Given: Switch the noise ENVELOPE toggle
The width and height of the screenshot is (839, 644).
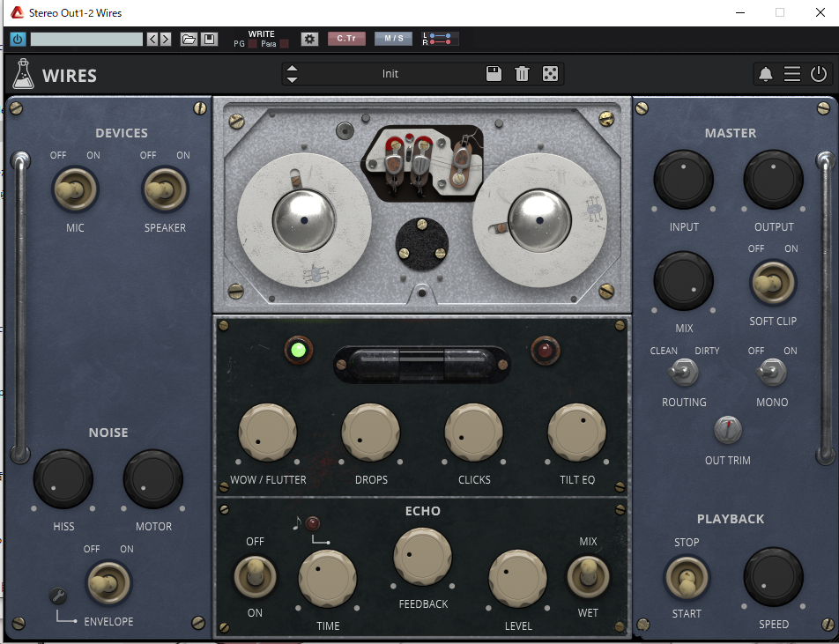Looking at the screenshot, I should (108, 583).
